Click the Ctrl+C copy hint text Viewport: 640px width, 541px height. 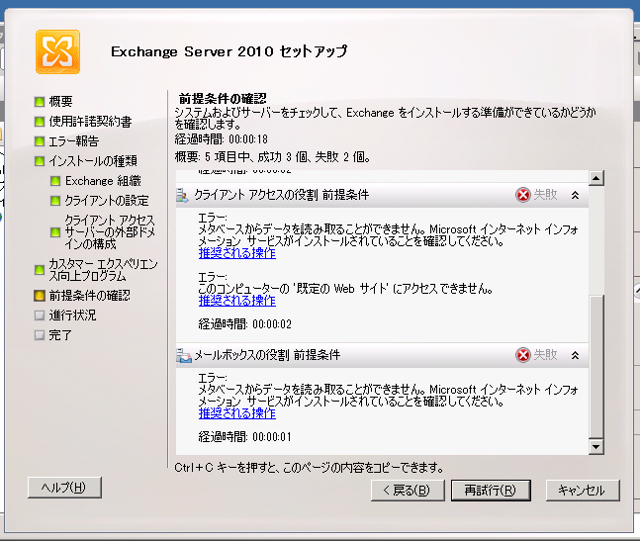[x=309, y=468]
